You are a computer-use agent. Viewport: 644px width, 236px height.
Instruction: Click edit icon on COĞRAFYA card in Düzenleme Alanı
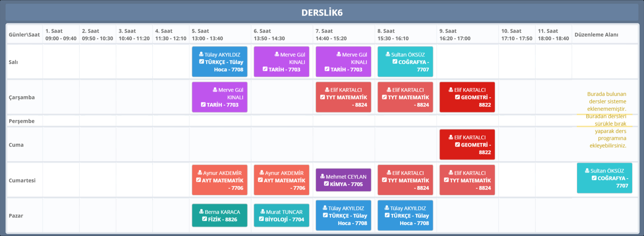594,178
